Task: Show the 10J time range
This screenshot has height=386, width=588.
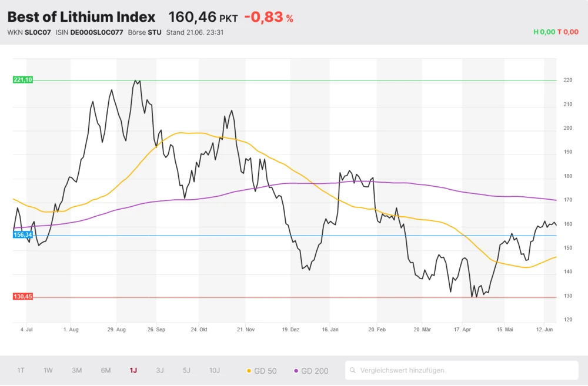Action: click(215, 370)
